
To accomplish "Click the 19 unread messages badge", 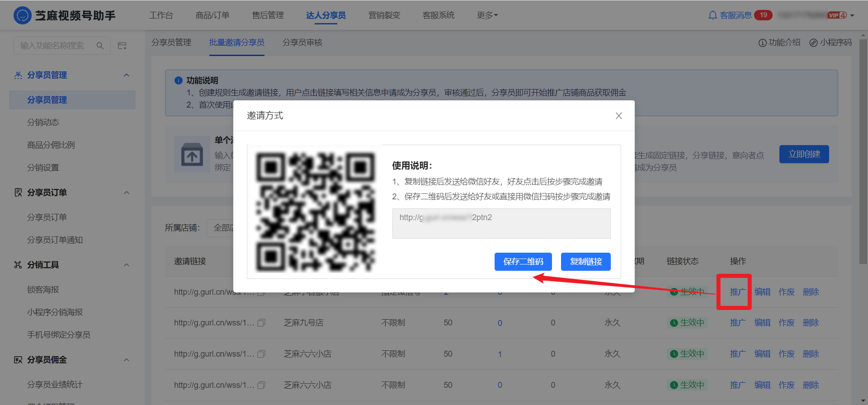I will 763,15.
